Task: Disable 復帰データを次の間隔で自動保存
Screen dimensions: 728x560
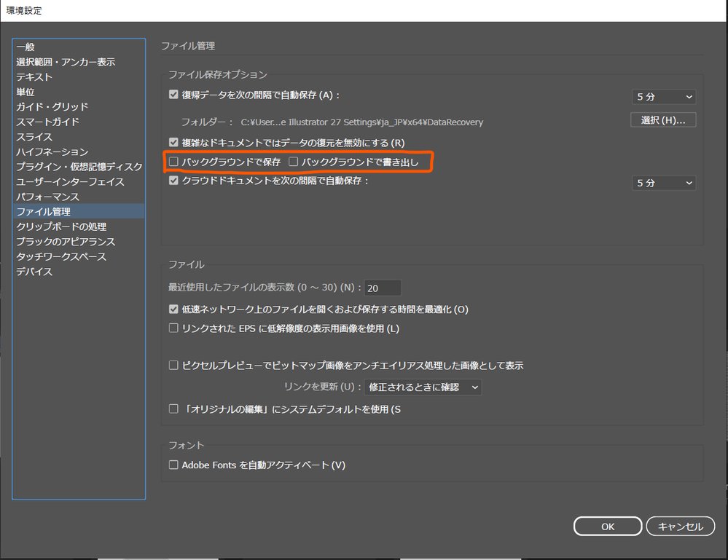Action: (x=173, y=94)
